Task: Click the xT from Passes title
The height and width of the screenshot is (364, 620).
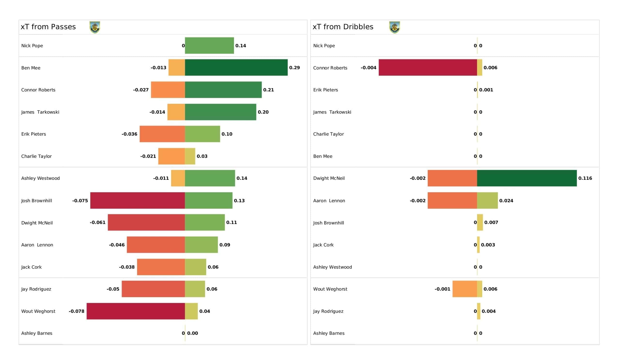Action: (48, 27)
